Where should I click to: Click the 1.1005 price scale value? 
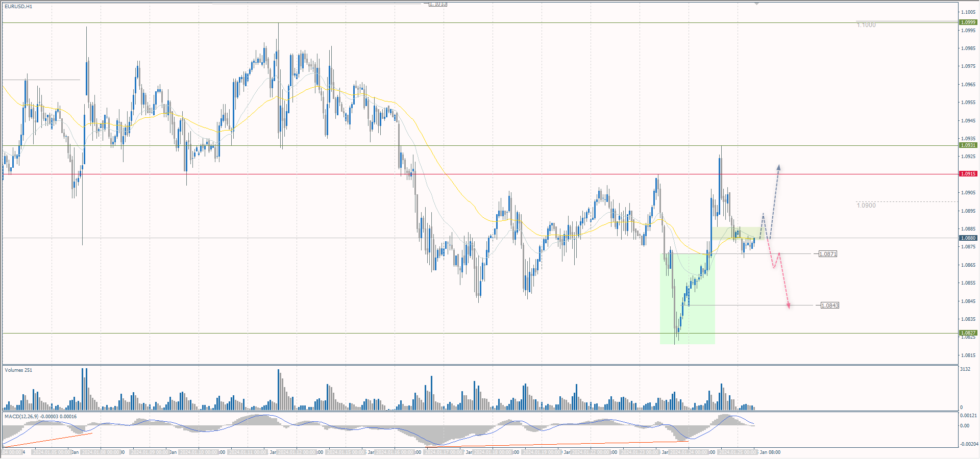(968, 12)
